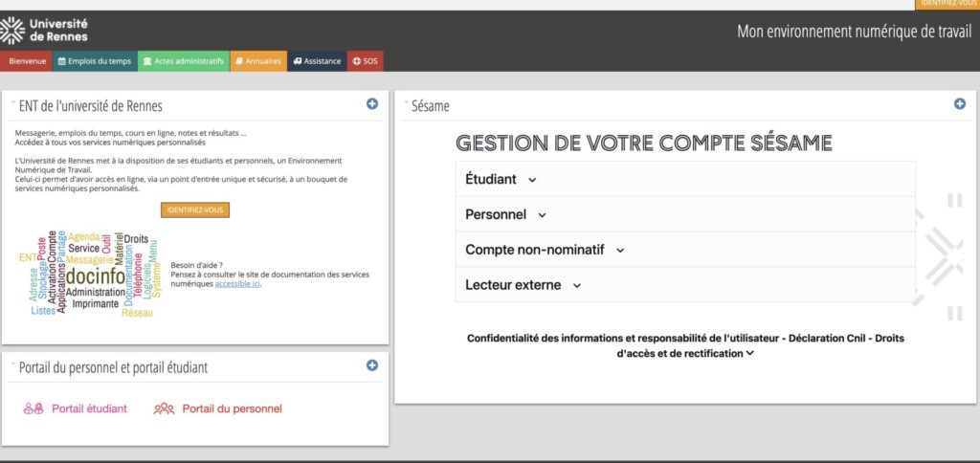Screen dimensions: 980x463
Task: Collapse the ENT panel using its title arrow
Action: point(13,102)
